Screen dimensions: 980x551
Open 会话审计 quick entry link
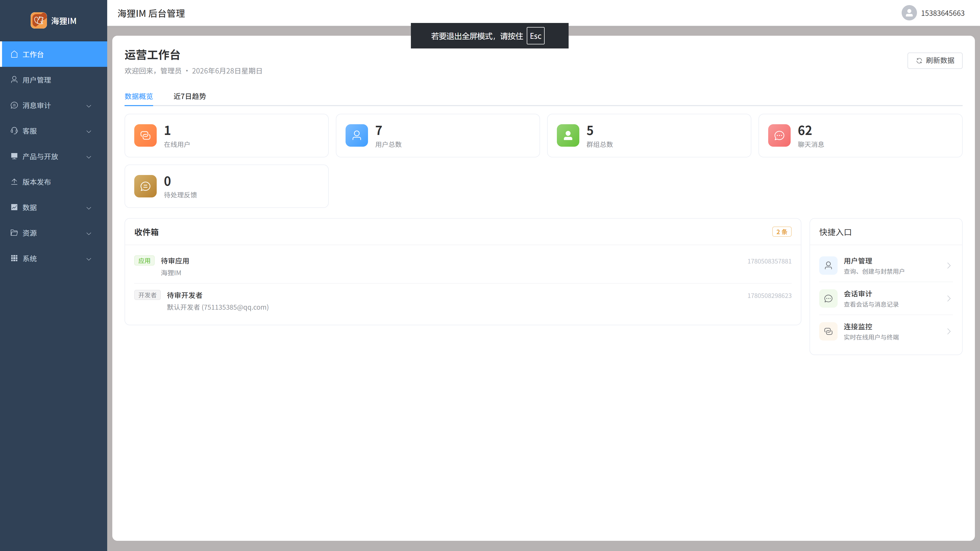pyautogui.click(x=886, y=298)
